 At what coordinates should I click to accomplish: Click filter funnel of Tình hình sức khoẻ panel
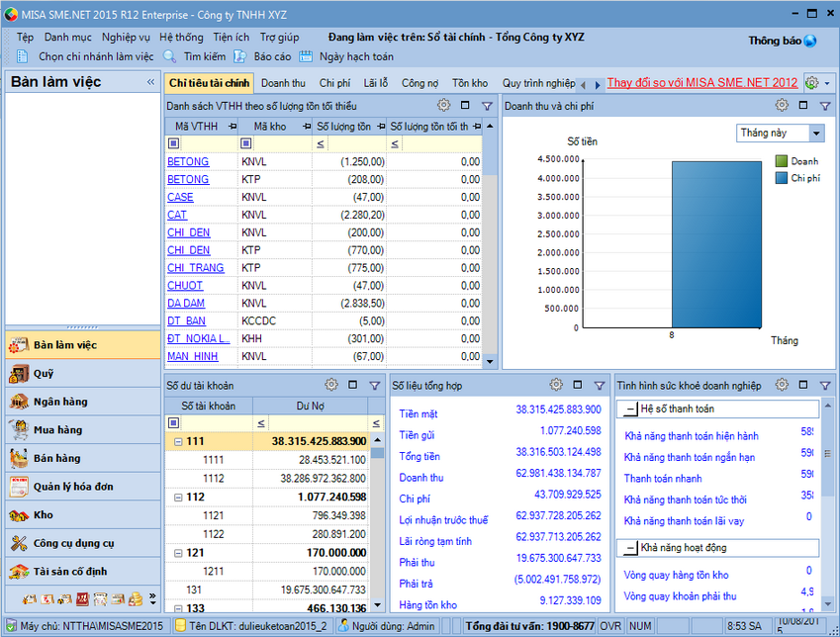(x=825, y=385)
